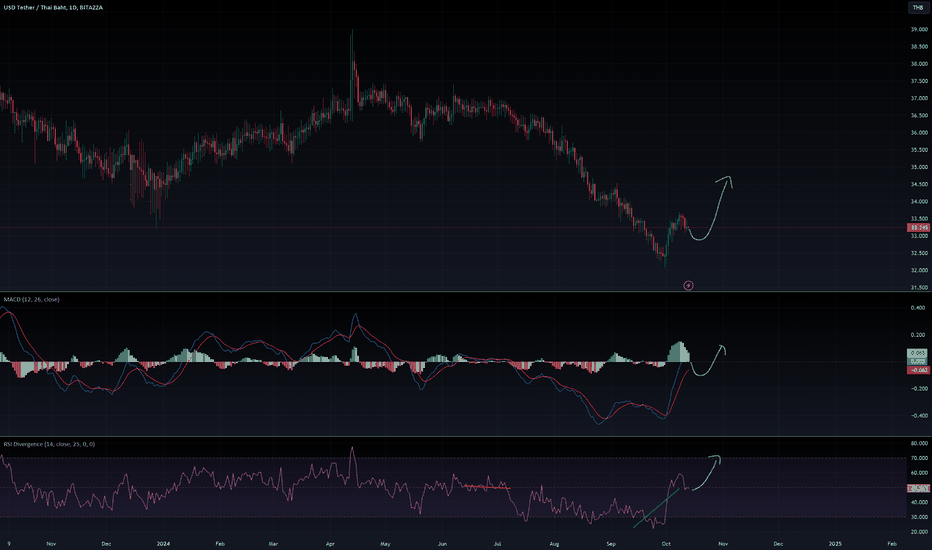The image size is (932, 550).
Task: Click the red horizontal price line across the chart
Action: pyautogui.click(x=452, y=228)
